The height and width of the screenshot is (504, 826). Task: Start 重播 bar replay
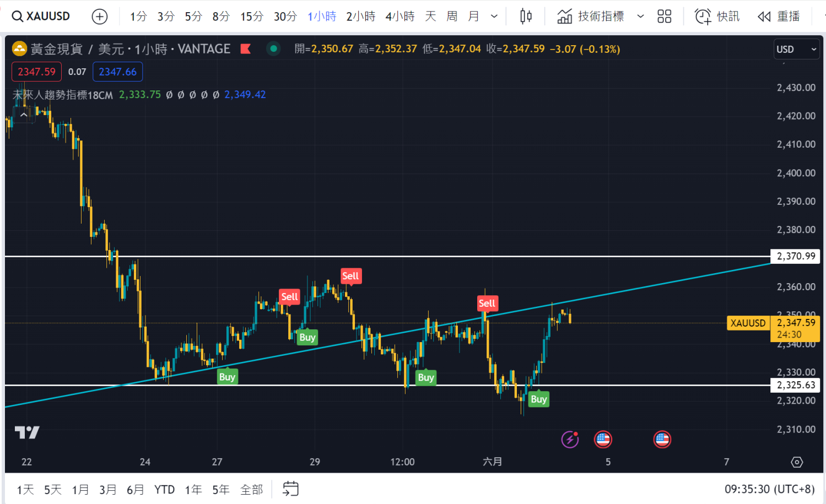pyautogui.click(x=779, y=17)
